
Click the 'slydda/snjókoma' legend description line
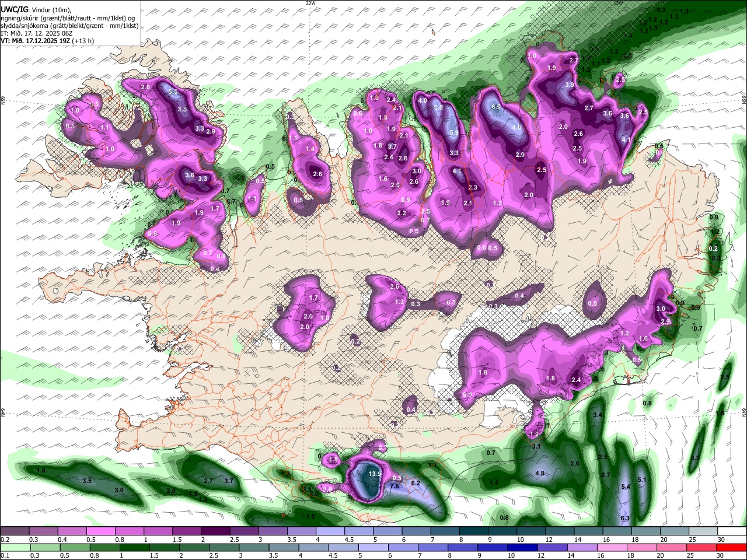[69, 26]
